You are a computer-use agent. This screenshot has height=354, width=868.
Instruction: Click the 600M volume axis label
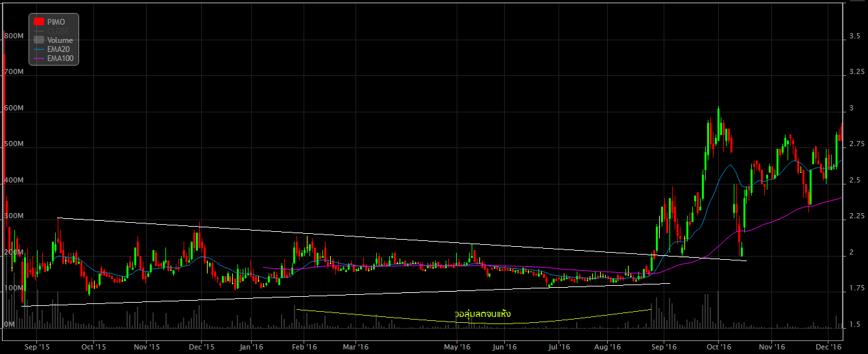tap(14, 108)
